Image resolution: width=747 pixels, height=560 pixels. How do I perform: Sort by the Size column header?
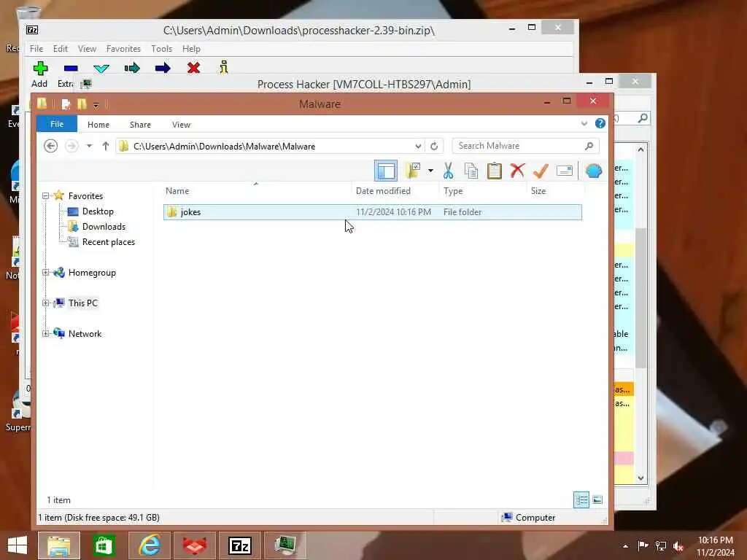(555, 190)
